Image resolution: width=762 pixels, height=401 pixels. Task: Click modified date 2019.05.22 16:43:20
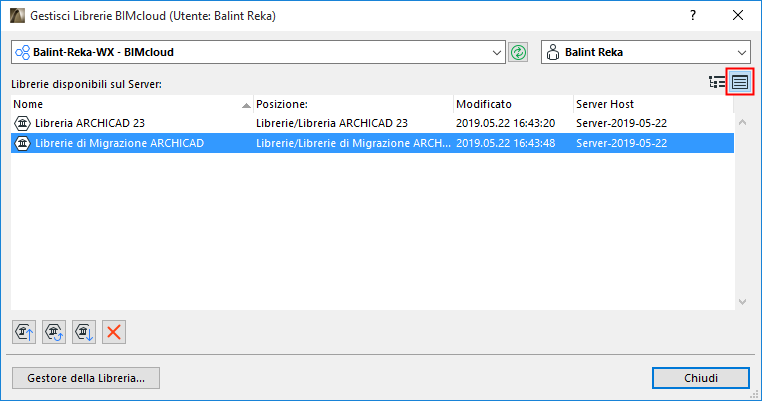[505, 123]
